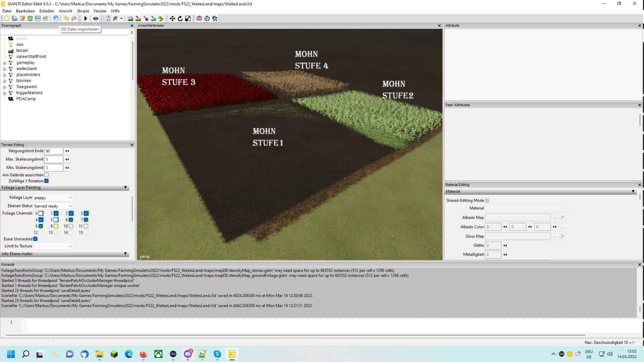Screen dimensions: 644x362
Task: Open the Skripte menu
Action: click(83, 11)
